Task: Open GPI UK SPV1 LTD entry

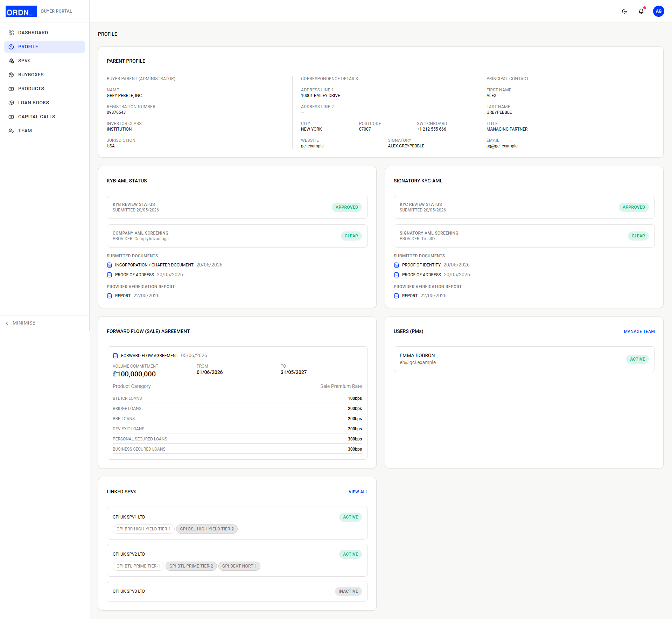Action: pyautogui.click(x=237, y=523)
